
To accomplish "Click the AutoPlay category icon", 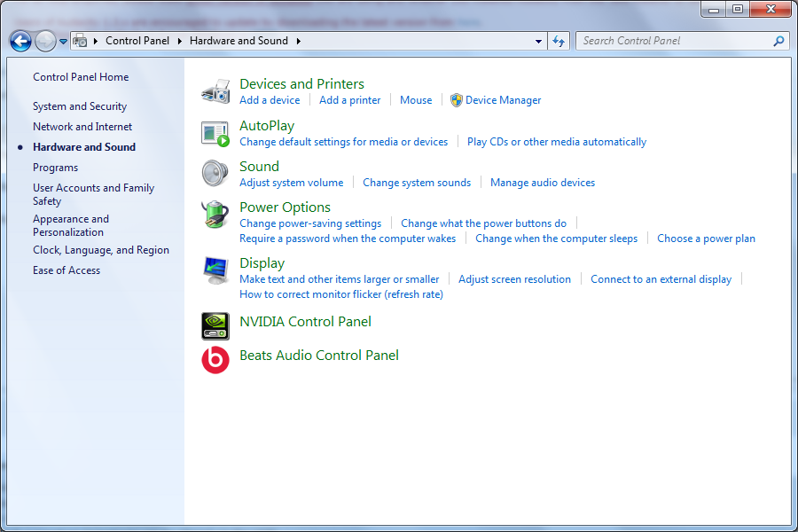I will point(215,133).
